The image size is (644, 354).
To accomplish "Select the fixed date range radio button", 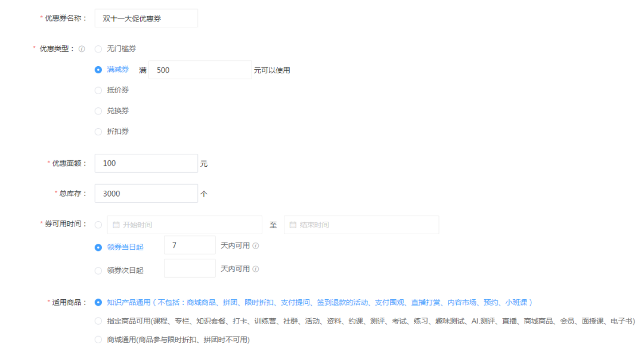I will tap(98, 225).
